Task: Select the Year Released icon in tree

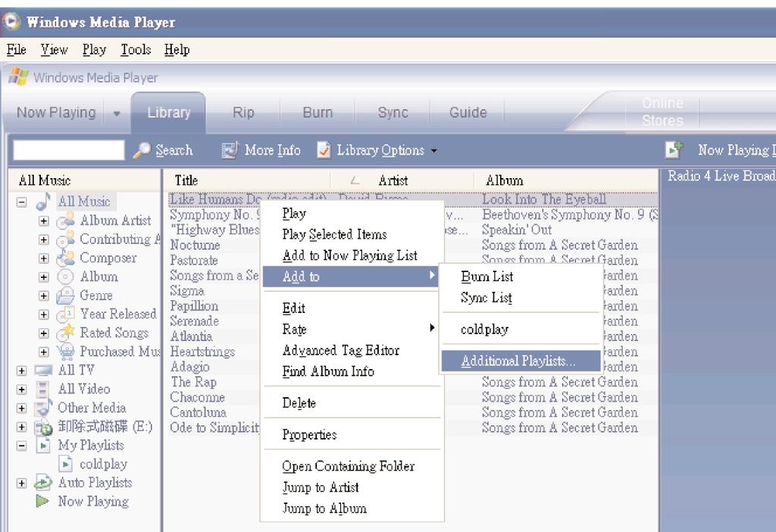Action: click(65, 315)
